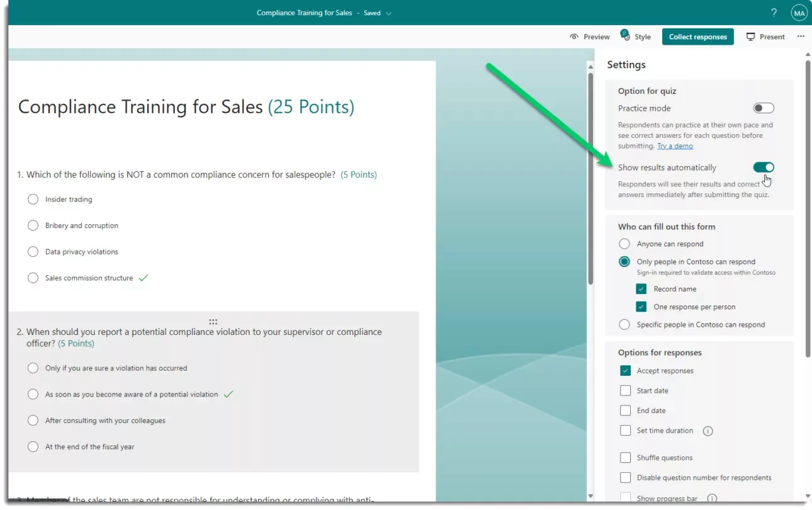Open the Try a demo link

coord(675,145)
